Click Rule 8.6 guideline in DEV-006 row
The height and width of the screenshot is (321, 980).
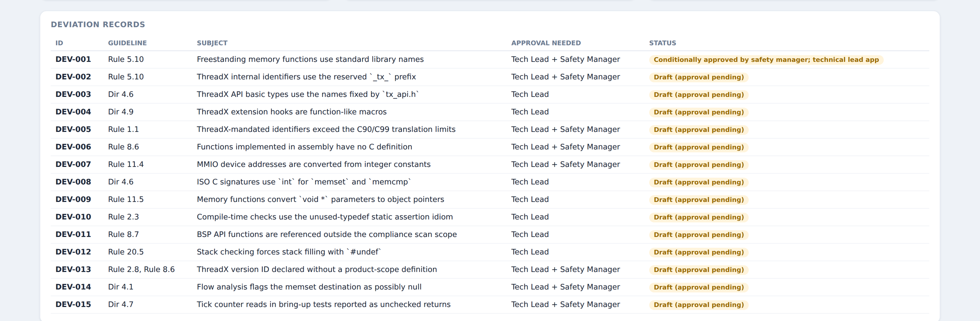tap(123, 147)
